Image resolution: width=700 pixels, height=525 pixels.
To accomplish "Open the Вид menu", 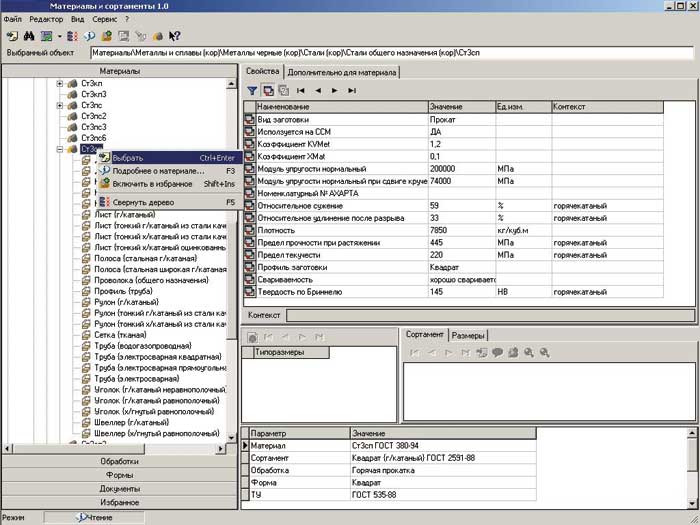I will (78, 20).
